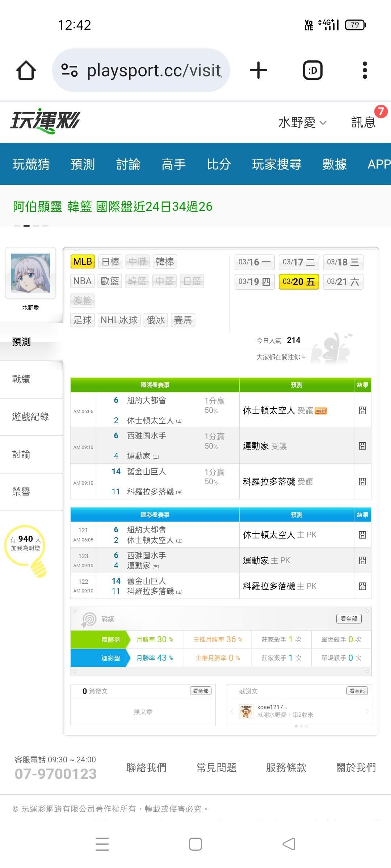Open the 數據 nav menu
The height and width of the screenshot is (868, 391).
(335, 164)
